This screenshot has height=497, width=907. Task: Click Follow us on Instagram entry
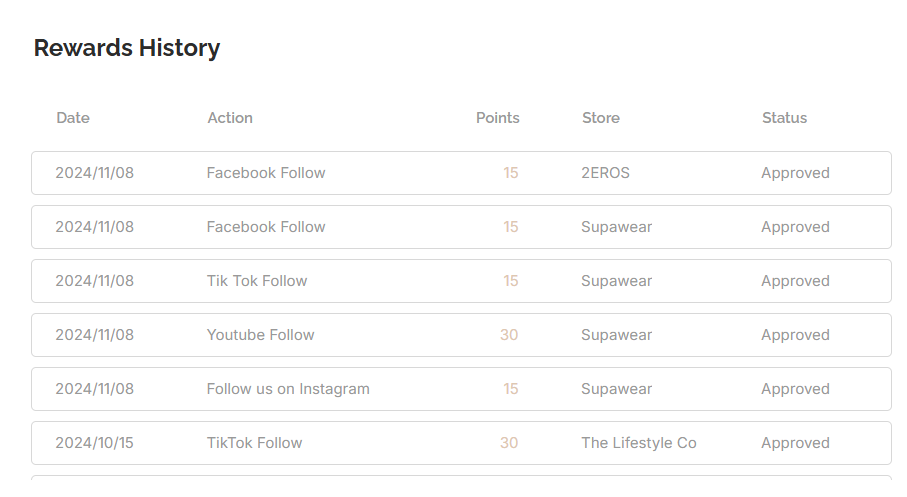(288, 389)
